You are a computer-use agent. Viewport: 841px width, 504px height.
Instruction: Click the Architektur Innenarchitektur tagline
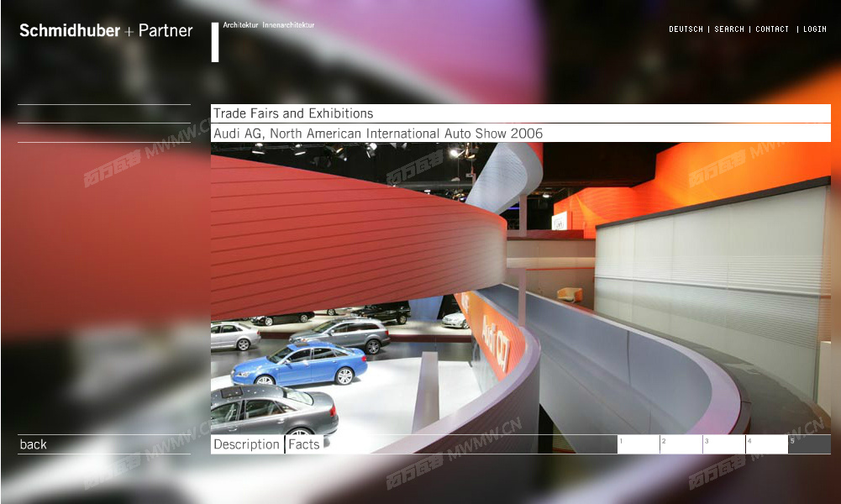[269, 24]
